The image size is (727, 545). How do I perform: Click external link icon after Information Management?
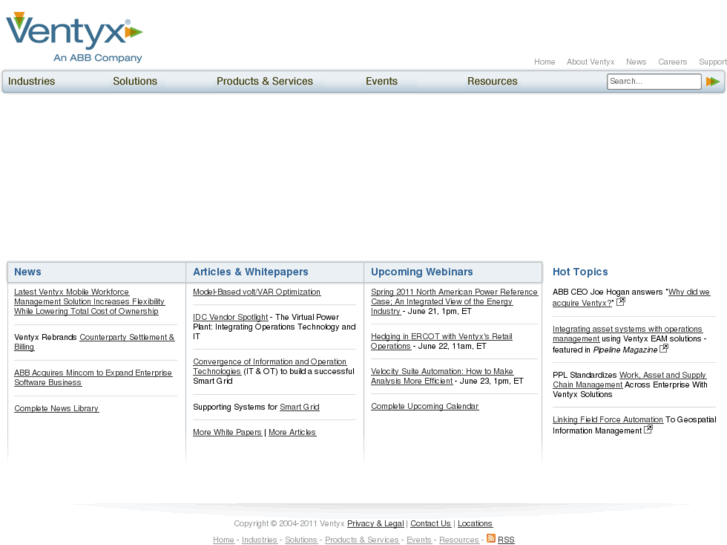point(648,430)
